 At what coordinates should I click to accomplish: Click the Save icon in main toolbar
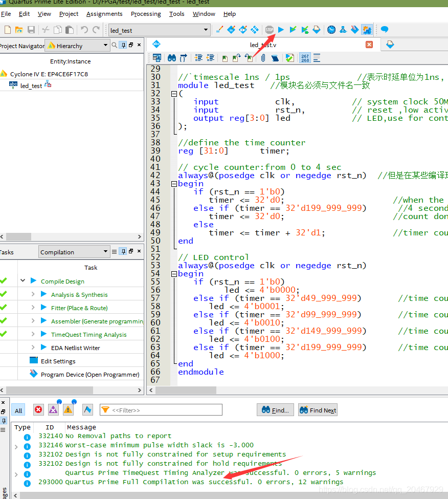[x=31, y=30]
